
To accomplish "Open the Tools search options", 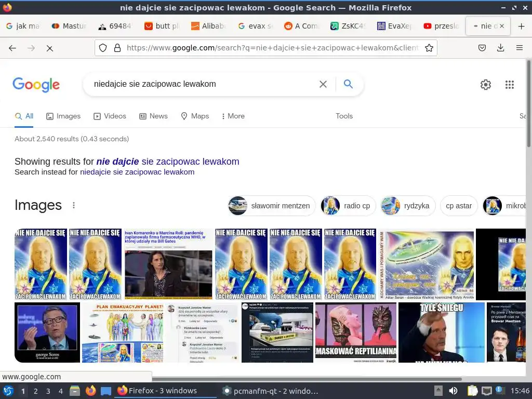I will [344, 116].
